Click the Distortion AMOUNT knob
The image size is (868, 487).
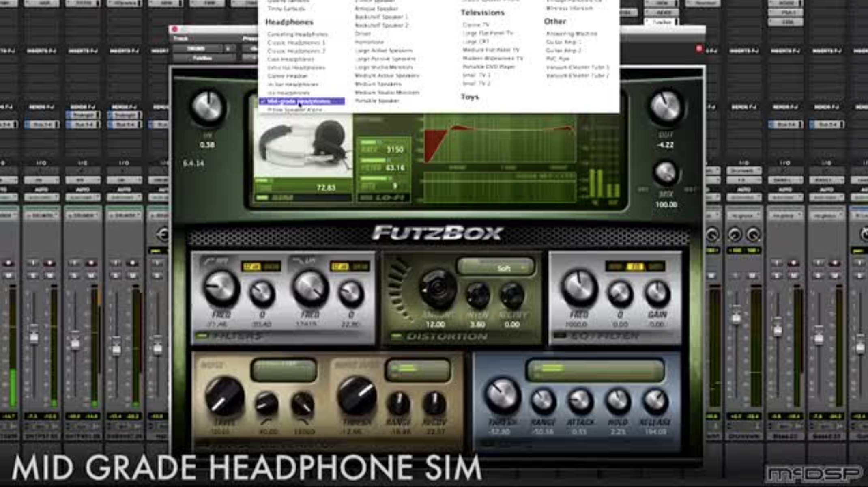(x=437, y=289)
